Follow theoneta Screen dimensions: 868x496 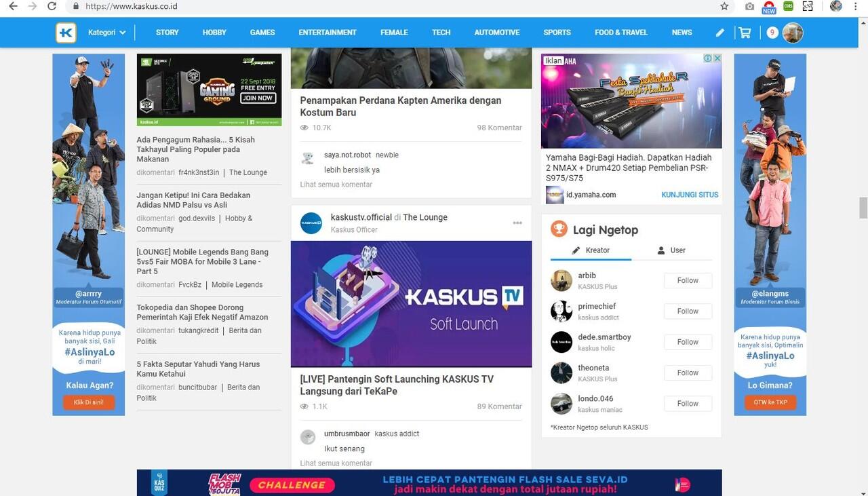click(x=688, y=373)
